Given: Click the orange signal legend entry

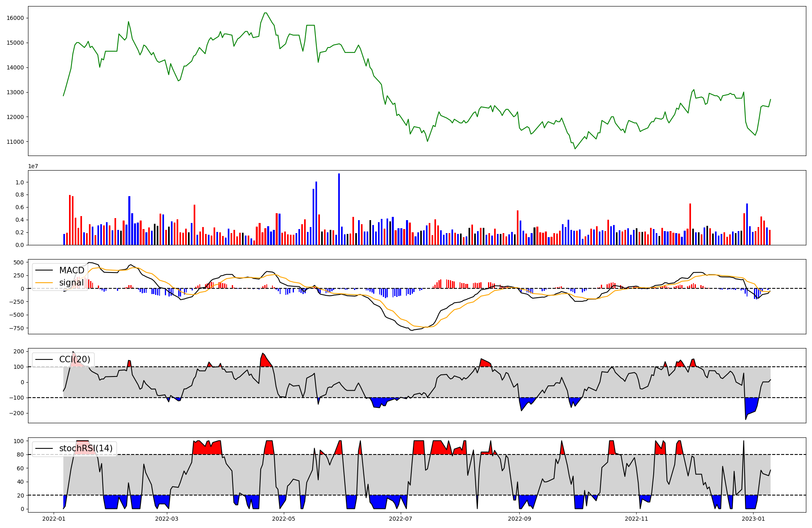Looking at the screenshot, I should (71, 283).
